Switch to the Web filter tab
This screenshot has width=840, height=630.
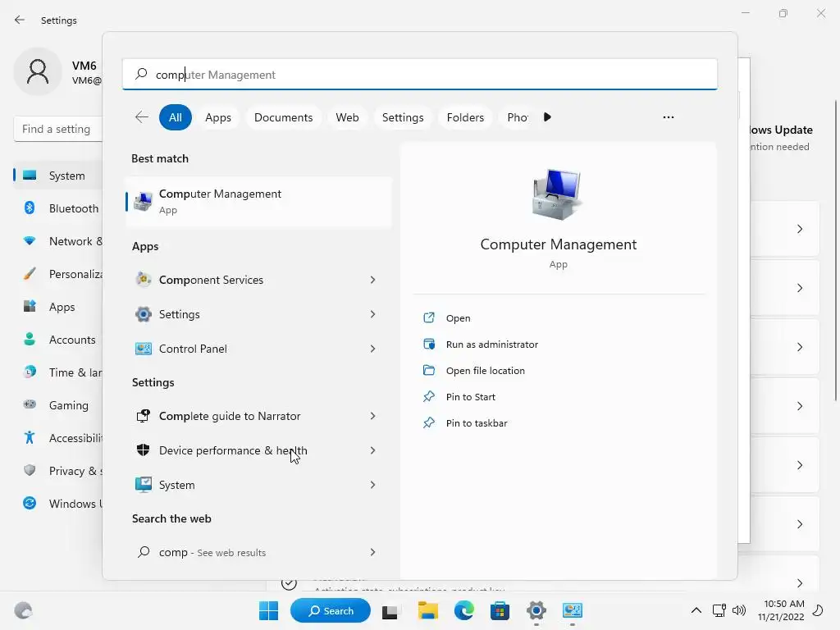[347, 117]
